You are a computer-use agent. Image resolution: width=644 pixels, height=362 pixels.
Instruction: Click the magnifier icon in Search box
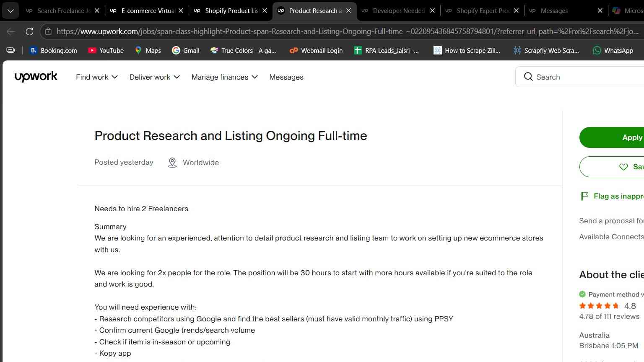pos(528,77)
